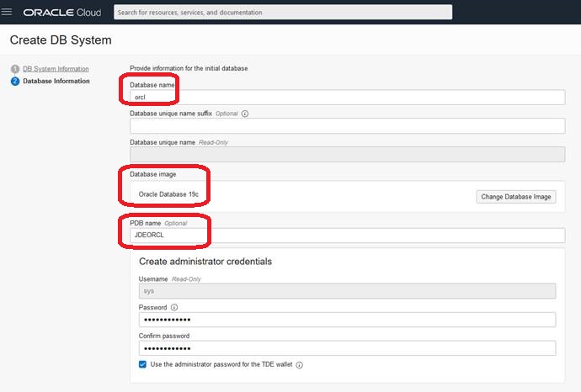Screen dimensions: 581x392
Task: Click the Database name field with orcl
Action: pos(347,98)
